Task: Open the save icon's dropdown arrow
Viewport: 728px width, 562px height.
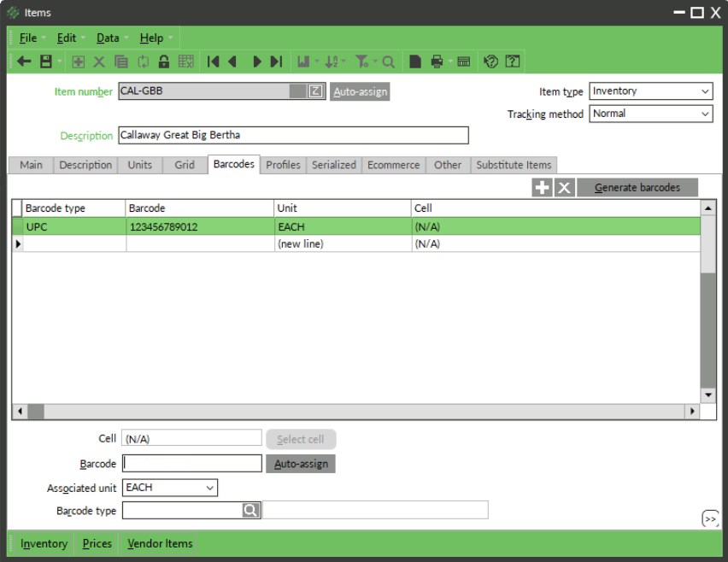Action: pyautogui.click(x=59, y=61)
